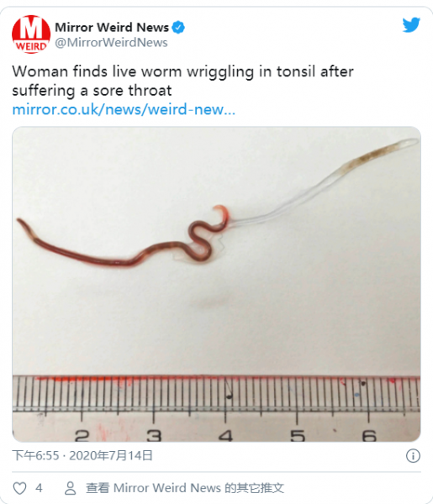Screen dimensions: 433x504
Task: Click the 的其它推文 end of the bottom link
Action: pyautogui.click(x=254, y=488)
